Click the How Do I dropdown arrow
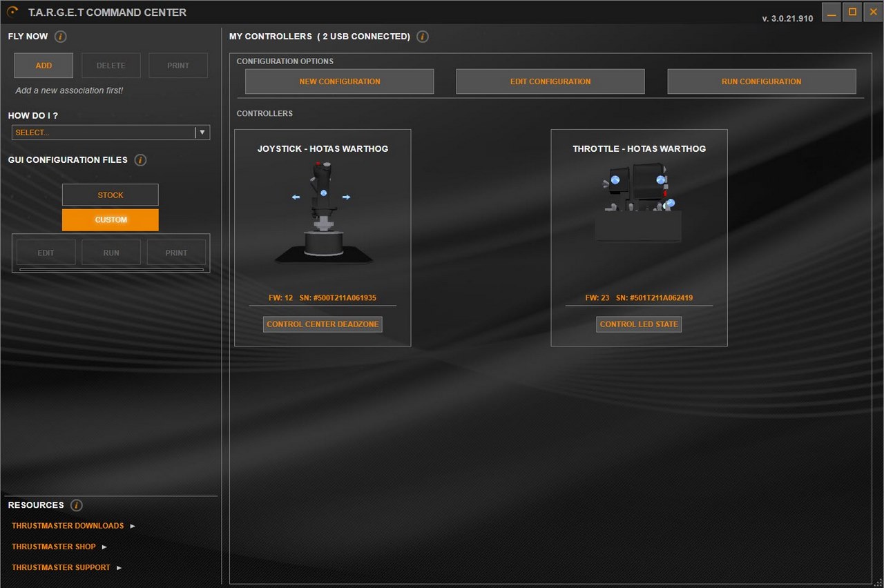884x588 pixels. coord(202,133)
